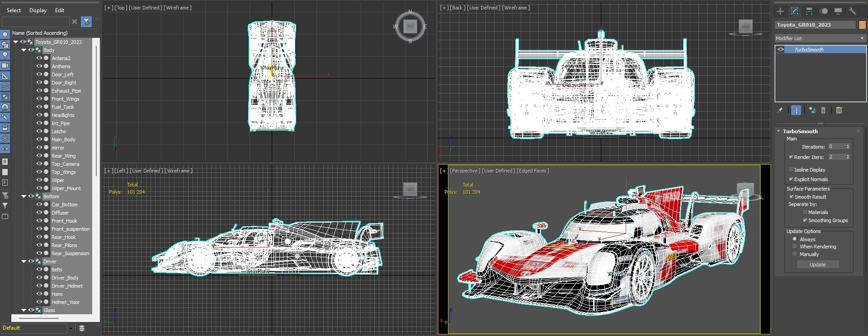Screen dimensions: 868x336
Task: Click the object name field Toyota_GR010_2023
Action: (x=815, y=25)
